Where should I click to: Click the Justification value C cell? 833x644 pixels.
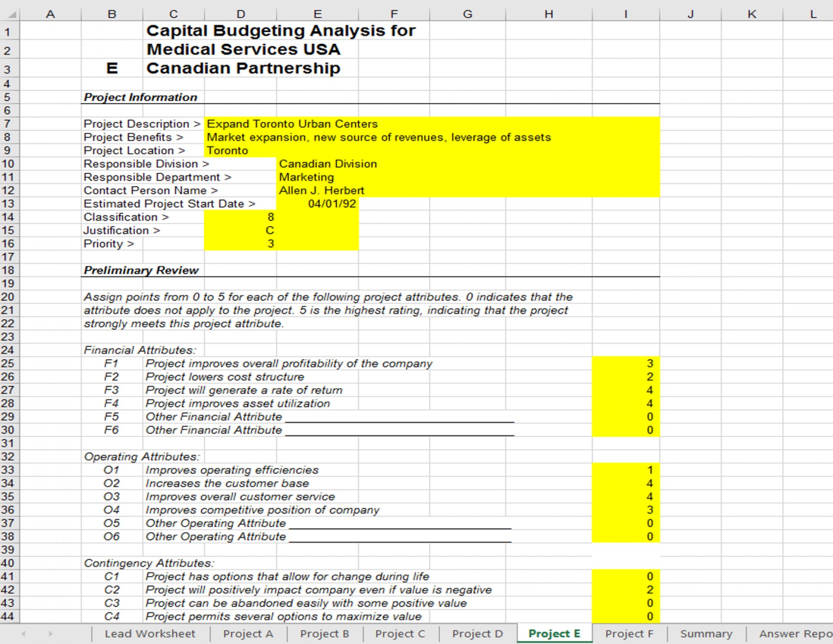pyautogui.click(x=240, y=230)
